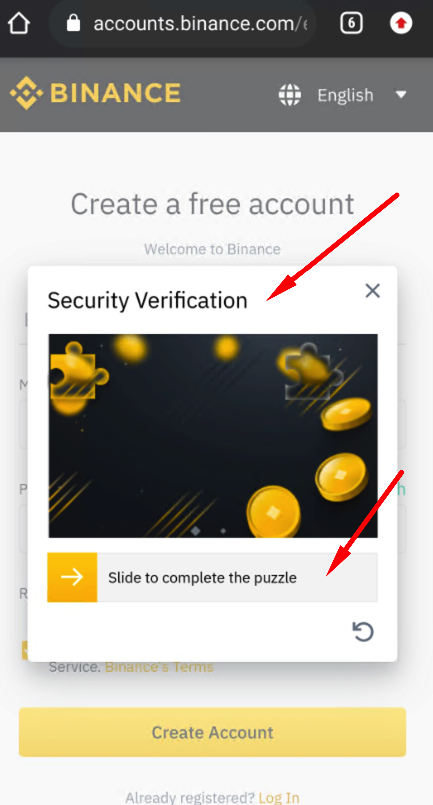The height and width of the screenshot is (805, 433).
Task: Open the tab switcher showing 6 tabs
Action: click(351, 23)
